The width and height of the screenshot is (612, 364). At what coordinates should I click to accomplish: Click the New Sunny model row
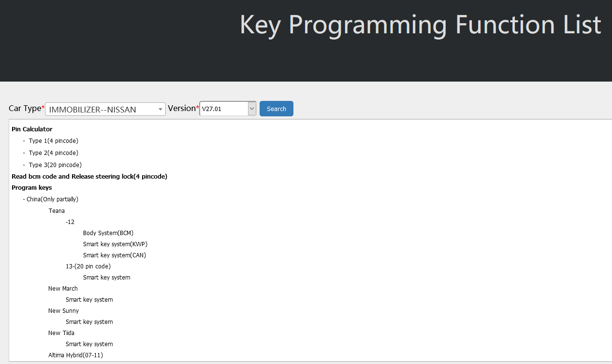(x=63, y=310)
